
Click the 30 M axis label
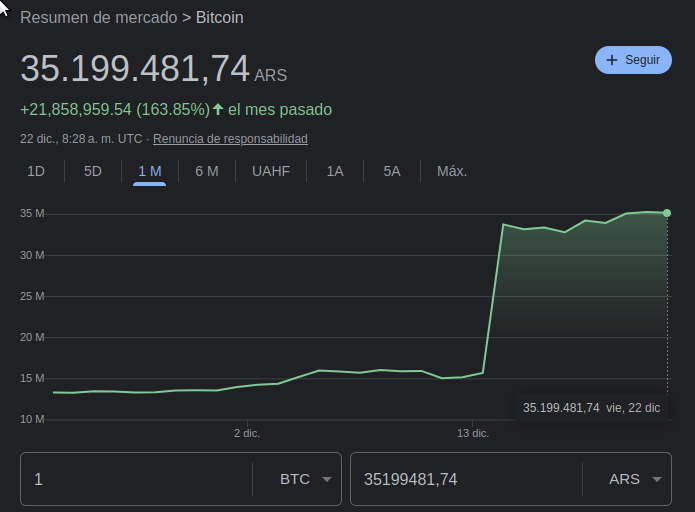pos(32,255)
